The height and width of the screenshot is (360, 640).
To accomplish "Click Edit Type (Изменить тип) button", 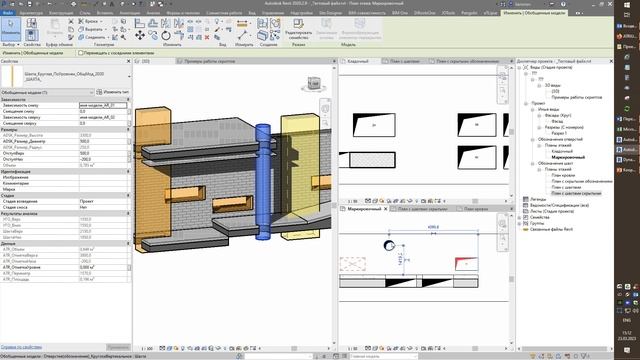I will [x=113, y=92].
